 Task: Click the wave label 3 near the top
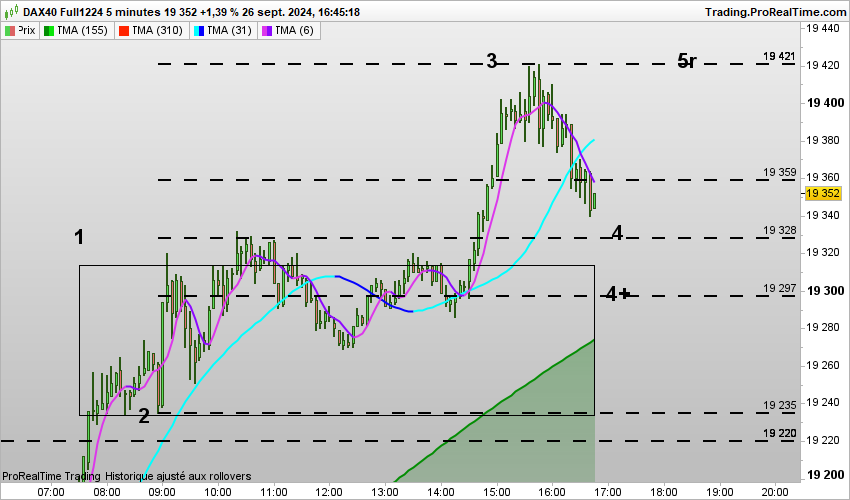click(x=492, y=61)
